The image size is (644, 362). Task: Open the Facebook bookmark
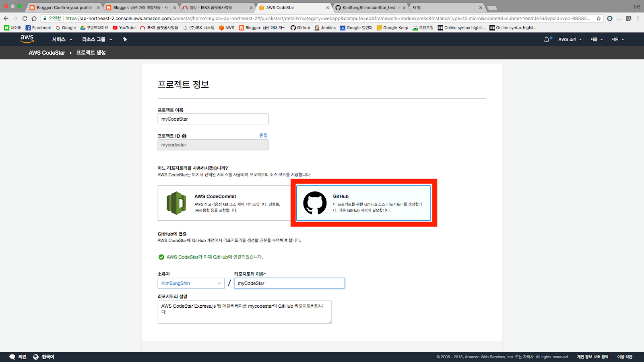38,28
